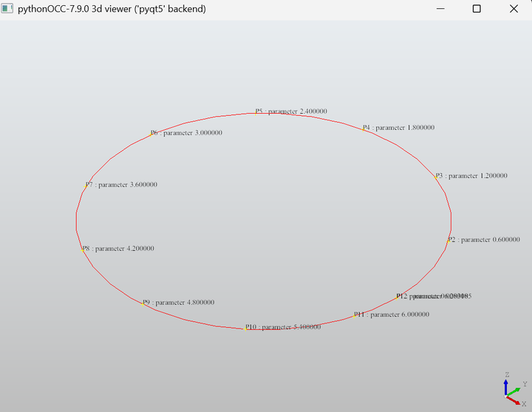
Task: Select the P11 parameter 6.000000 label
Action: click(x=392, y=315)
